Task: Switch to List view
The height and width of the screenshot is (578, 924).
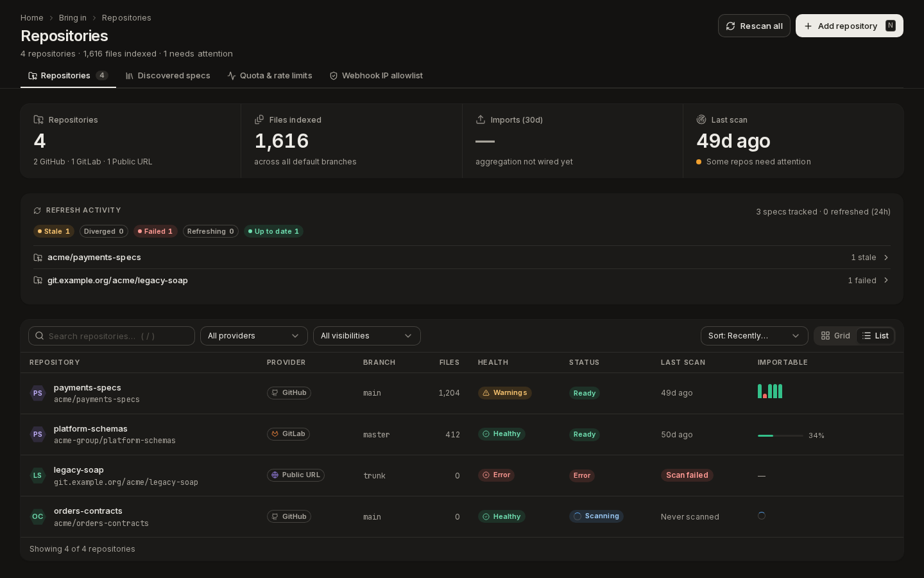Action: (875, 336)
